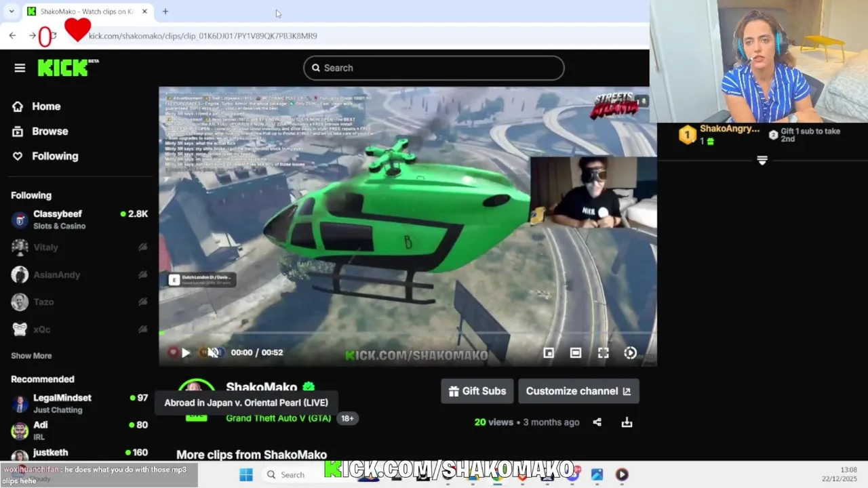Viewport: 868px width, 488px height.
Task: Open Photos app in taskbar
Action: 597,474
